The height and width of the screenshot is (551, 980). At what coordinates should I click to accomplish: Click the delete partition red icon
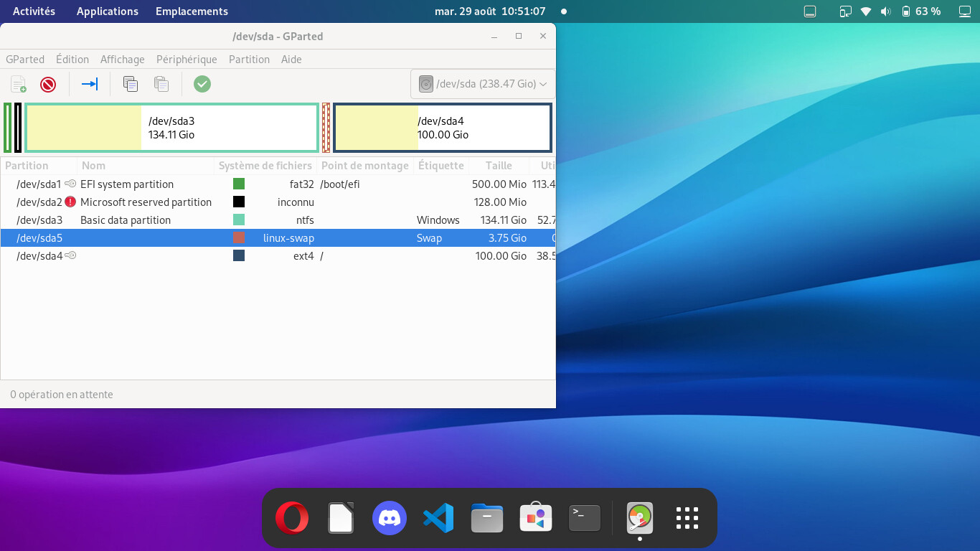pos(48,85)
